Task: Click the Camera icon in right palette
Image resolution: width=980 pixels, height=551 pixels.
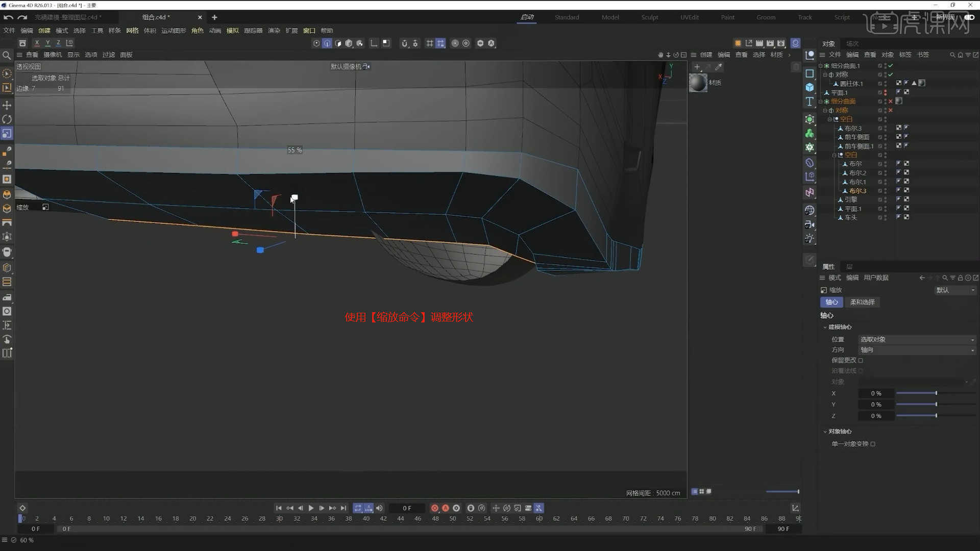Action: (810, 224)
